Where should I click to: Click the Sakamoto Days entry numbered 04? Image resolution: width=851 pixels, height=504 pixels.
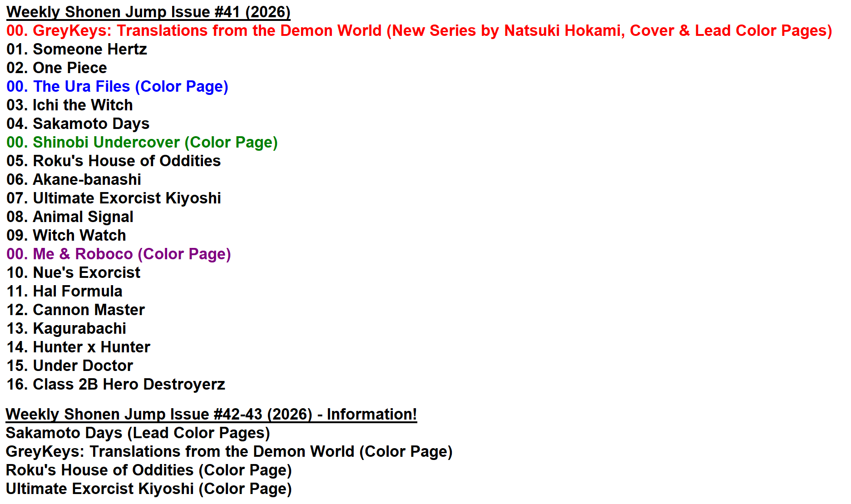(x=78, y=124)
